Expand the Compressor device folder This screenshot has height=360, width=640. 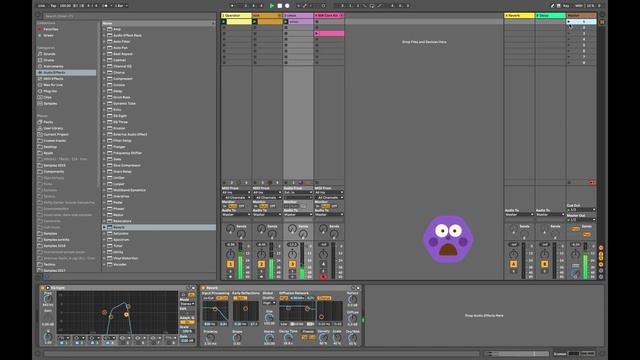point(104,79)
